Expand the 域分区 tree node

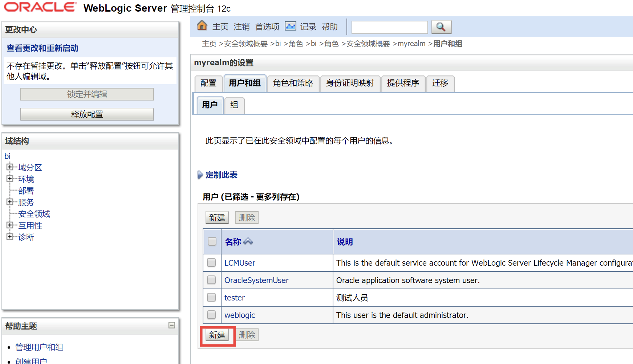tap(10, 167)
